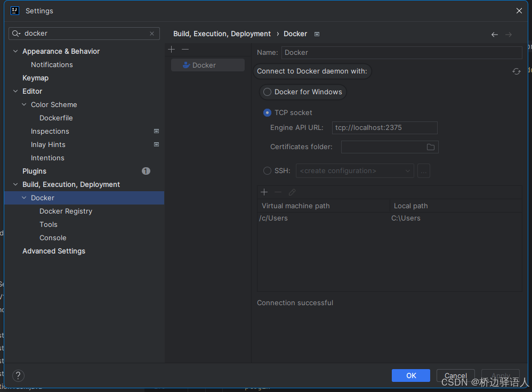The width and height of the screenshot is (532, 392).
Task: Remove the selected Docker configuration
Action: pyautogui.click(x=184, y=49)
